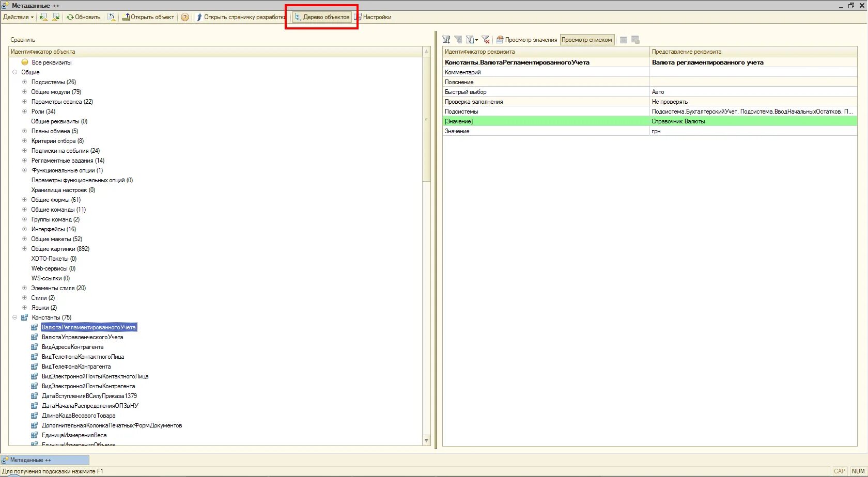Click the Константы (75) folder icon
This screenshot has height=477, width=868.
tap(24, 317)
